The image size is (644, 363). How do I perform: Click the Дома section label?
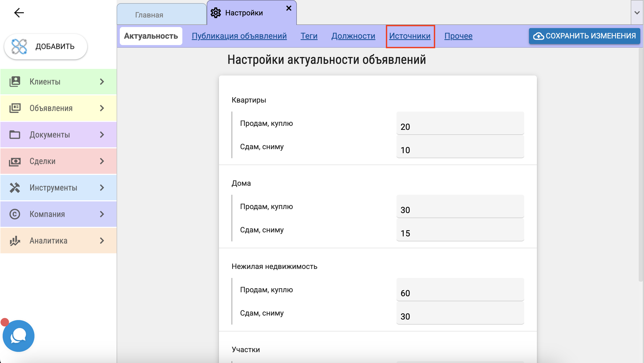241,183
